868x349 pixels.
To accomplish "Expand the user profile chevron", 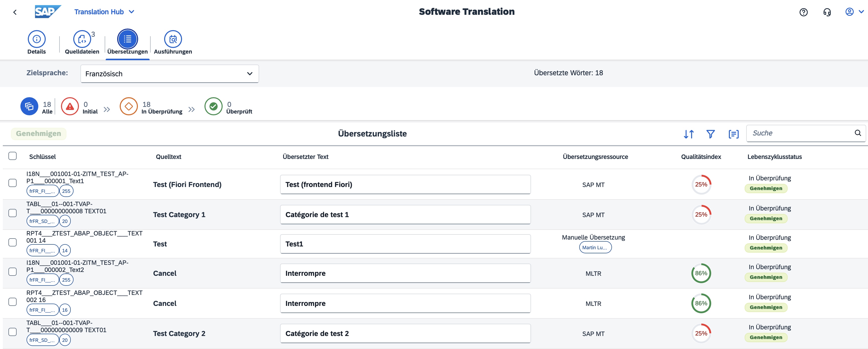I will click(861, 12).
